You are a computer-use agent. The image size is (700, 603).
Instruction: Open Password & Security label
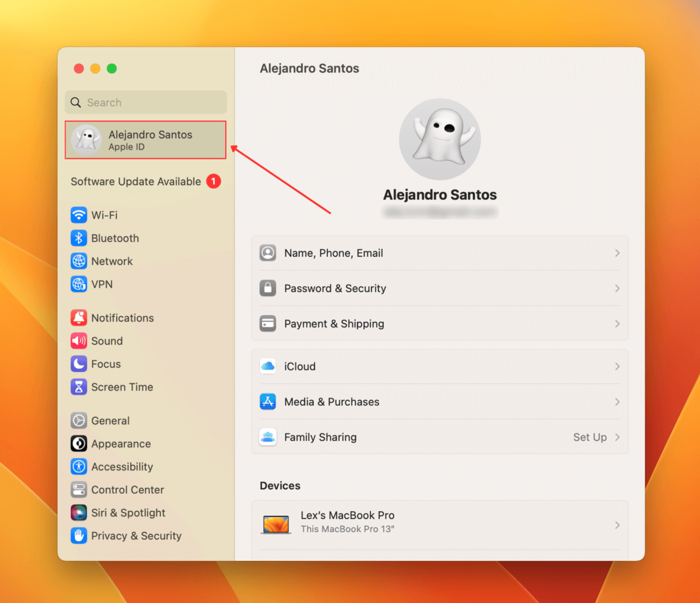click(x=335, y=288)
